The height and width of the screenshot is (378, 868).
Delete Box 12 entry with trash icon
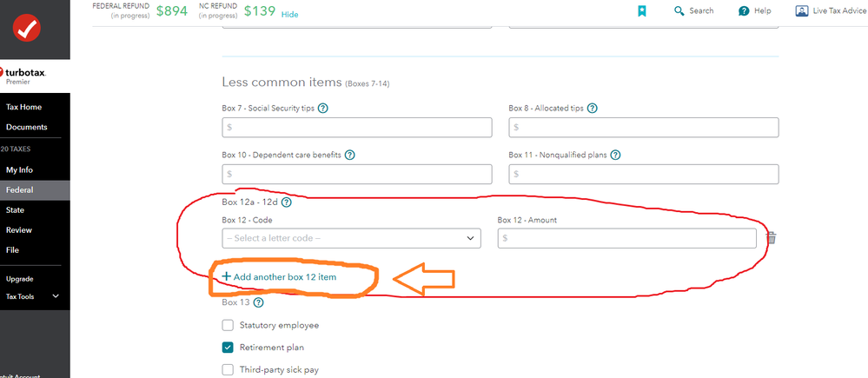(x=772, y=238)
